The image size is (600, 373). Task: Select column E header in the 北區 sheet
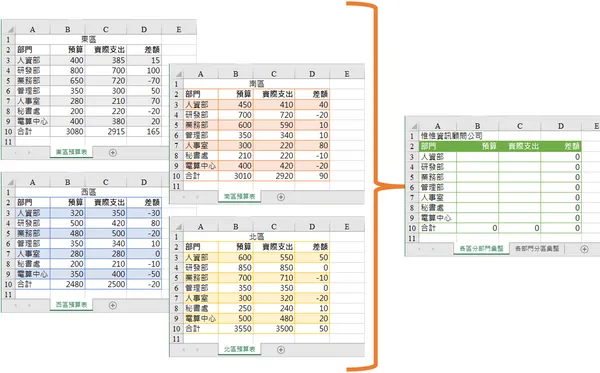click(347, 226)
